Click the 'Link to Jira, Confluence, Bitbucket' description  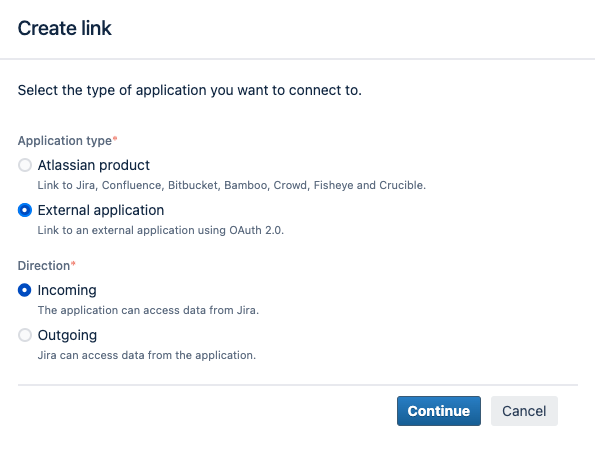(231, 185)
